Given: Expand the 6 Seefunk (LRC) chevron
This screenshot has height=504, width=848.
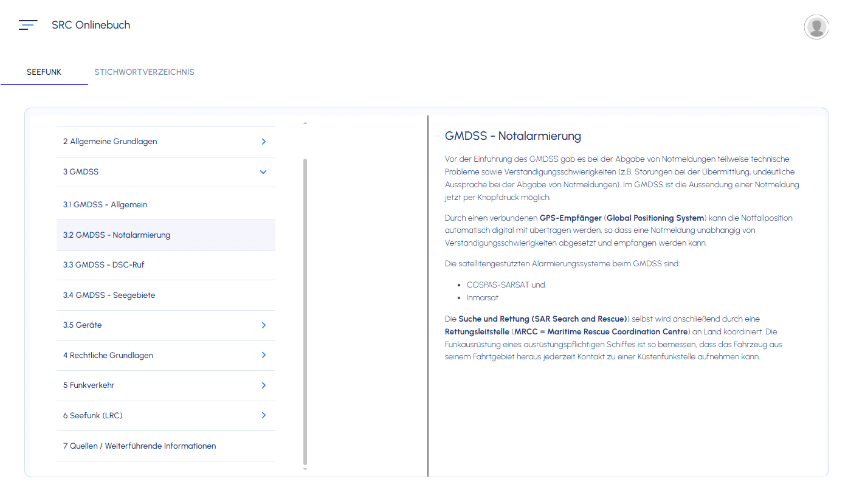Looking at the screenshot, I should (263, 415).
